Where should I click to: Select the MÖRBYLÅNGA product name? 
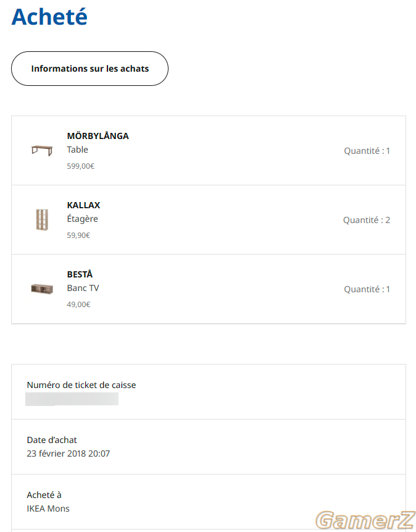click(x=98, y=136)
